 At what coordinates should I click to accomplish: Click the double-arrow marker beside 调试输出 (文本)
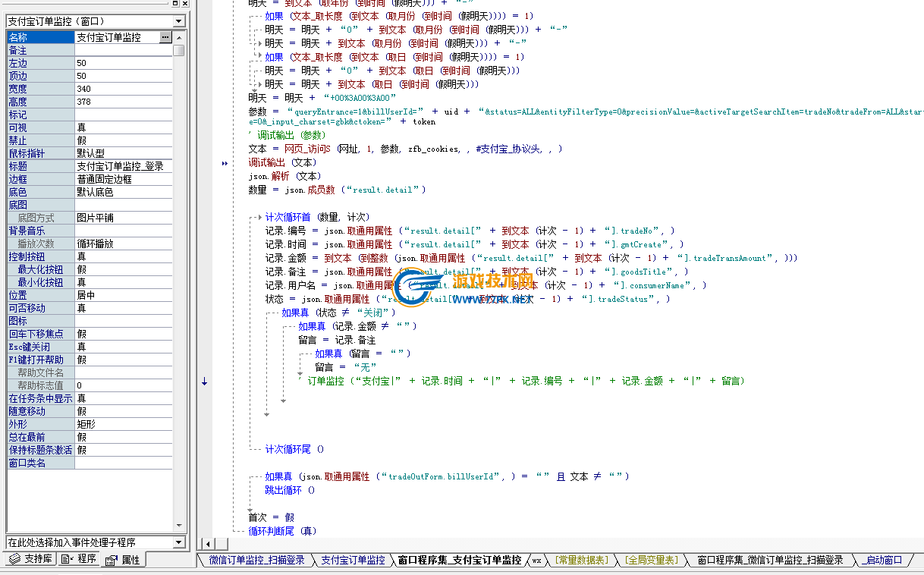(x=225, y=163)
